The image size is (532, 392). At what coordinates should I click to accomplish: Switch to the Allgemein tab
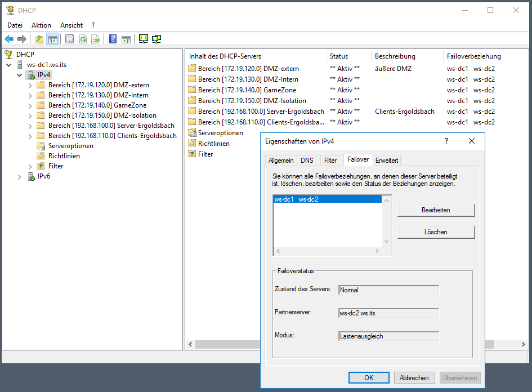281,160
